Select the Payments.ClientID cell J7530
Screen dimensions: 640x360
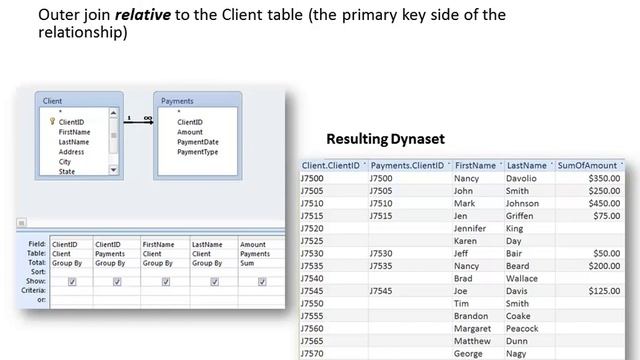410,253
